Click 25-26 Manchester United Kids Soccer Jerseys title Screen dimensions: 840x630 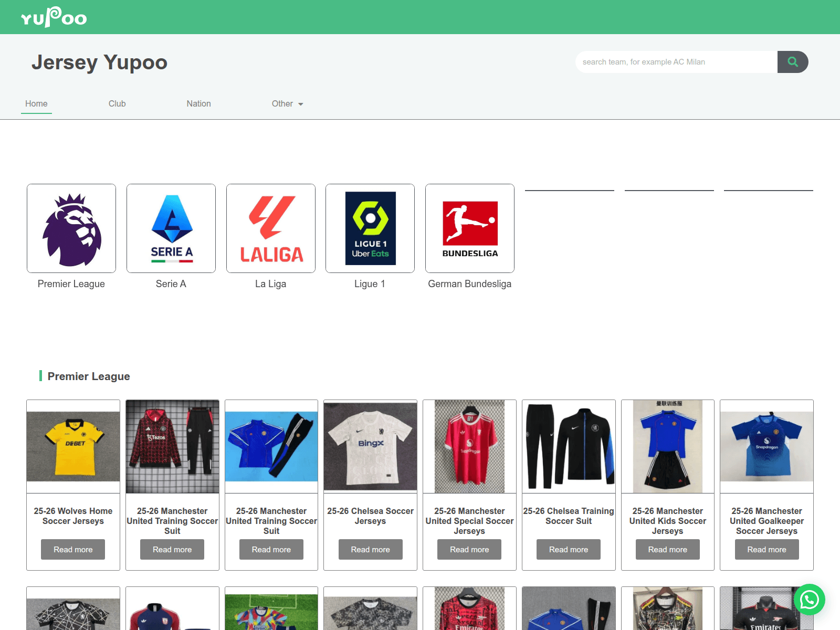(668, 521)
